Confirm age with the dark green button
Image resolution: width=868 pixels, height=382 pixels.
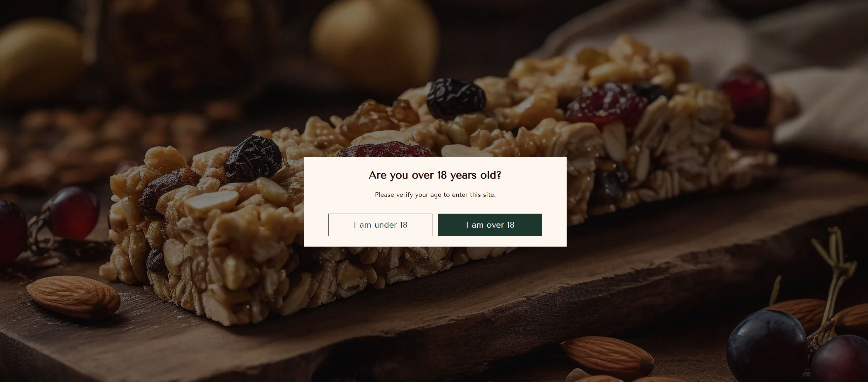(490, 225)
